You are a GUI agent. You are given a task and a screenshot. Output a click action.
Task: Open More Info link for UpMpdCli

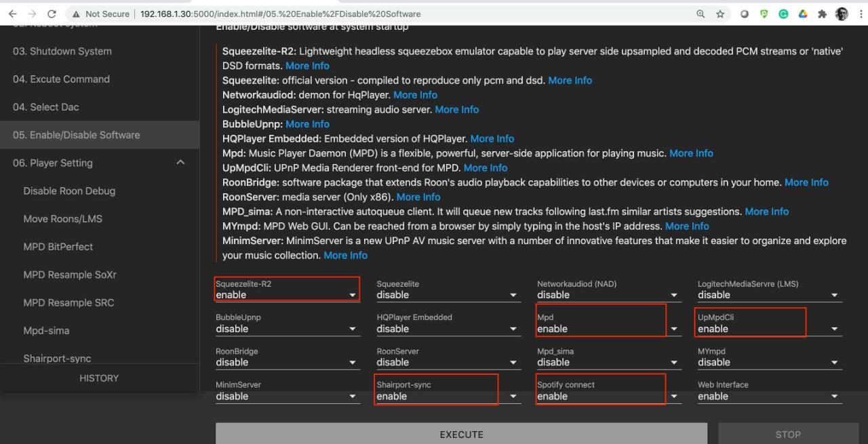click(486, 167)
